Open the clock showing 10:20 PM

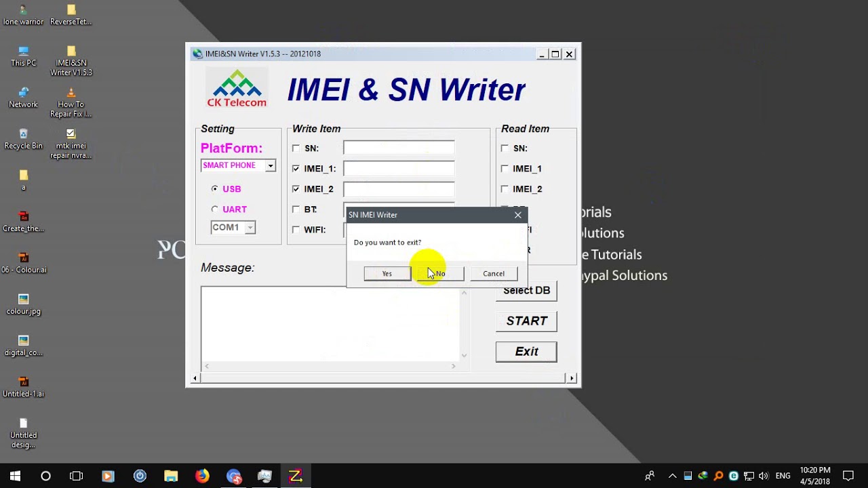click(x=814, y=476)
